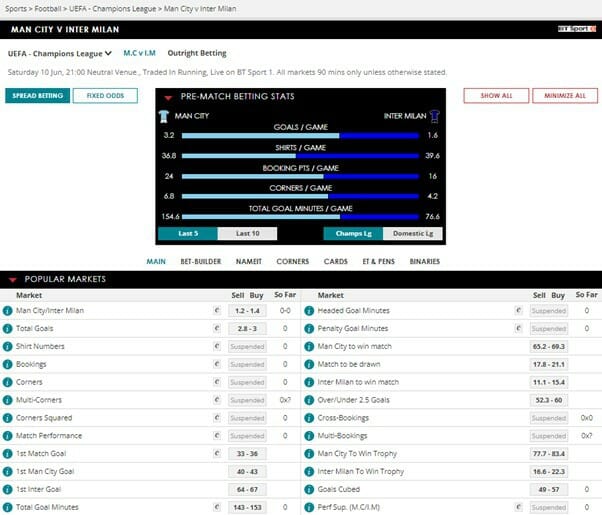
Task: Open Outright Betting link
Action: coord(197,53)
